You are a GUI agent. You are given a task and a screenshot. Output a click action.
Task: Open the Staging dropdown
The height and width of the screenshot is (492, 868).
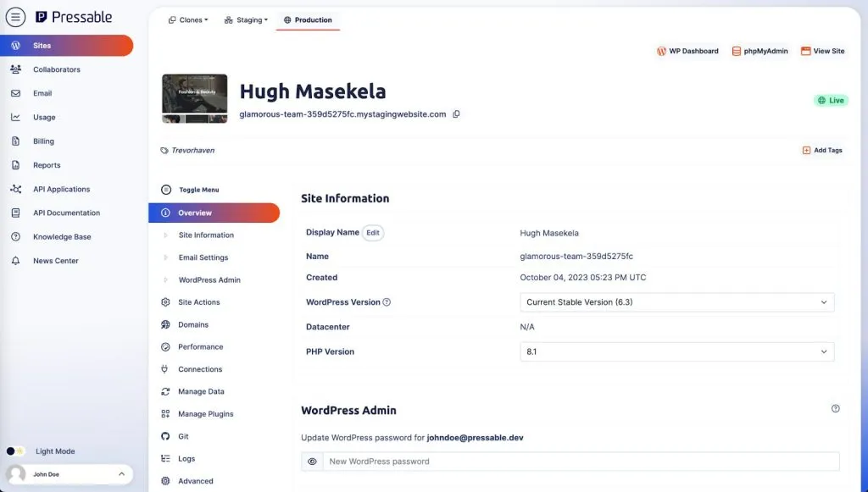[x=246, y=20]
